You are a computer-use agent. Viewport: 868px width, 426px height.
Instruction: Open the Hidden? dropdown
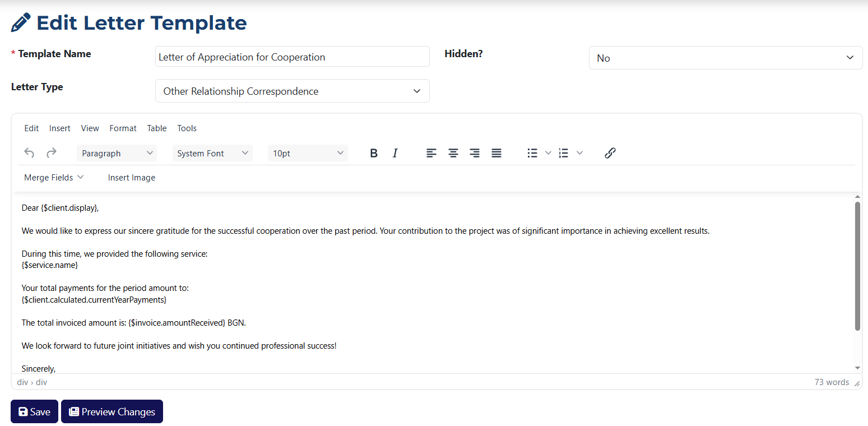[725, 58]
